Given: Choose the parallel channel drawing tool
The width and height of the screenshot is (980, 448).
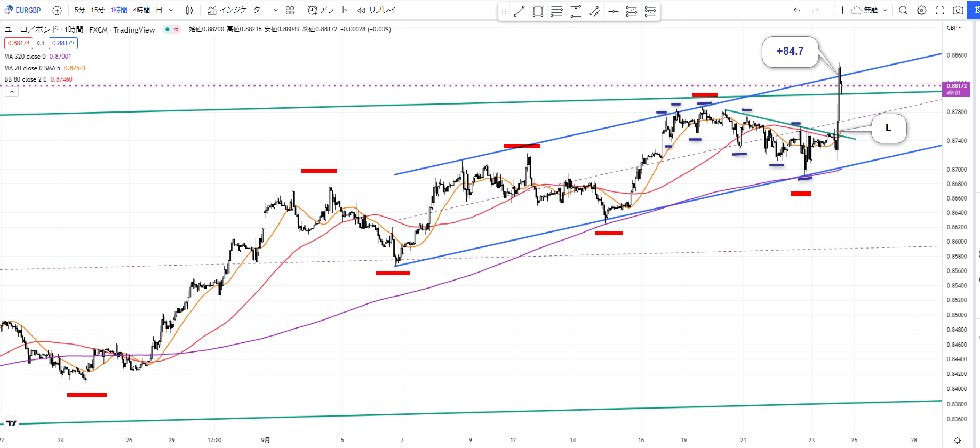Looking at the screenshot, I should point(556,11).
